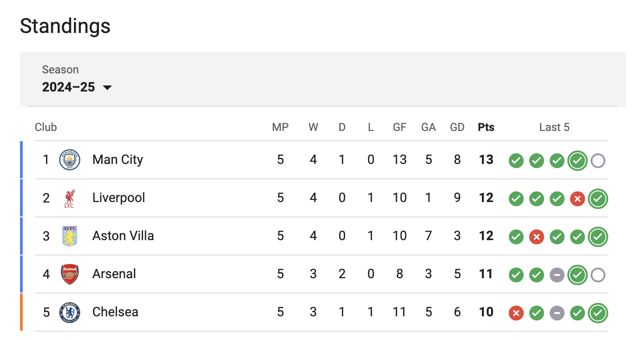The image size is (644, 340).
Task: Open the Season 2024–25 dropdown
Action: (x=69, y=87)
